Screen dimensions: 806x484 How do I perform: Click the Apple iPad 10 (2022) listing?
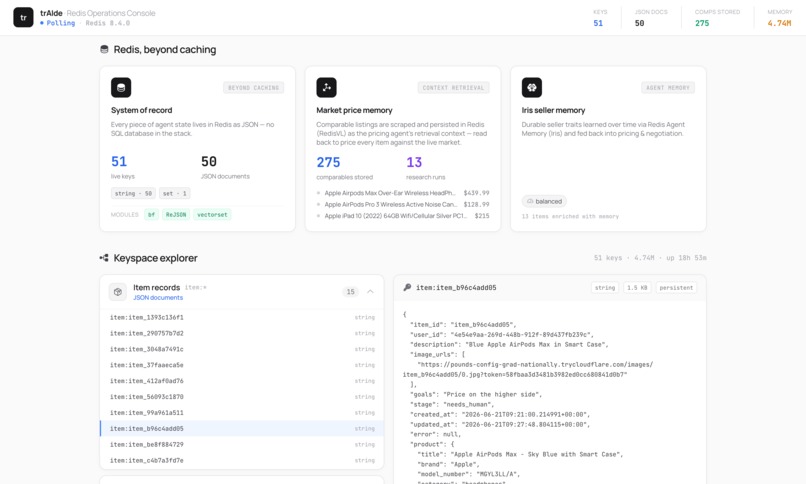point(402,216)
